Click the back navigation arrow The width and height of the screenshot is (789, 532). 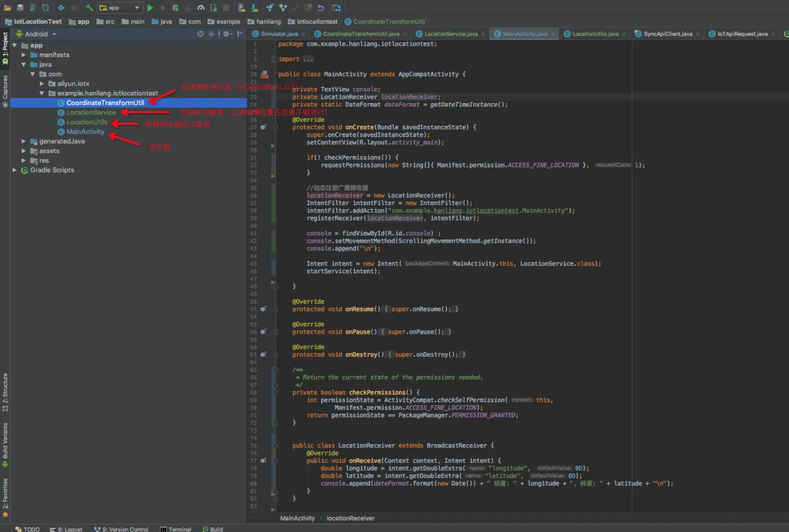(61, 8)
